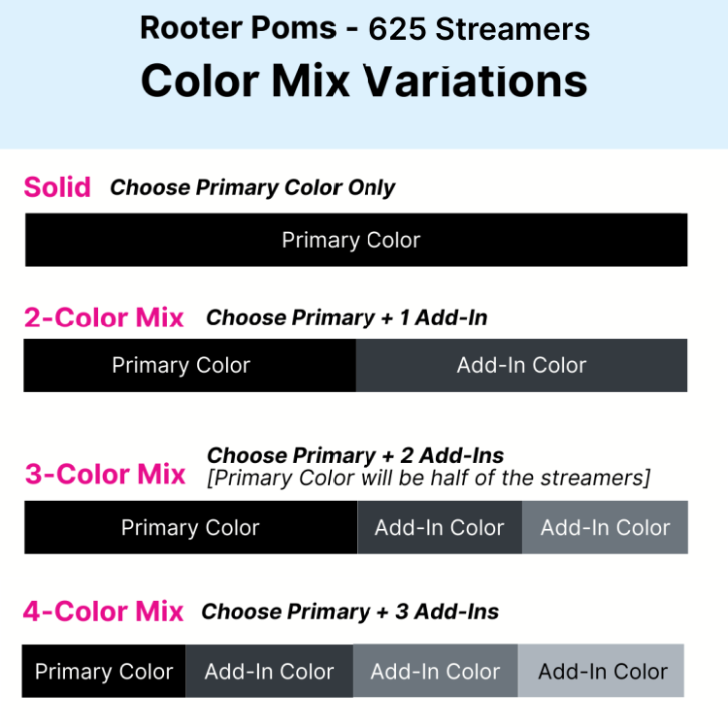728x728 pixels.
Task: Click the Solid Primary Color black bar
Action: point(356,240)
